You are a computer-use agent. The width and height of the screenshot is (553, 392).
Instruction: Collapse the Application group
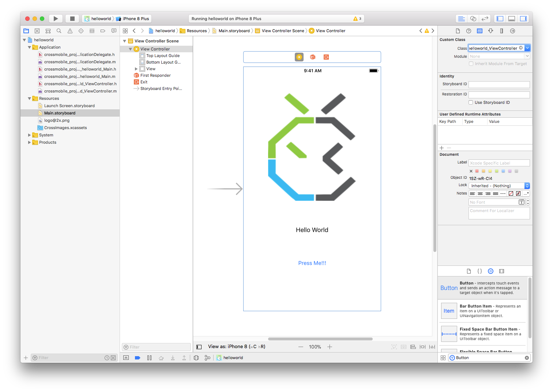(30, 47)
